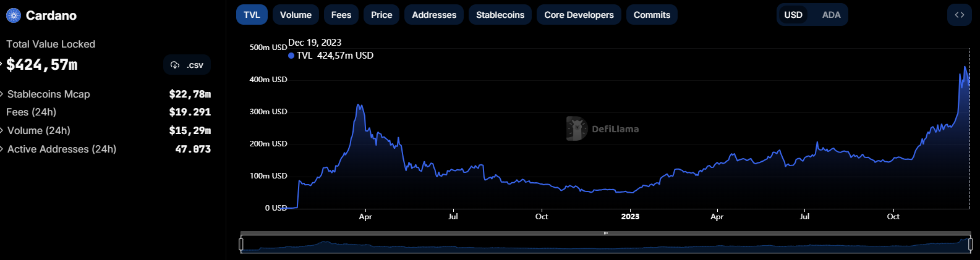Viewport: 980px width, 260px height.
Task: Click the Cardano logo icon
Action: pos(13,15)
